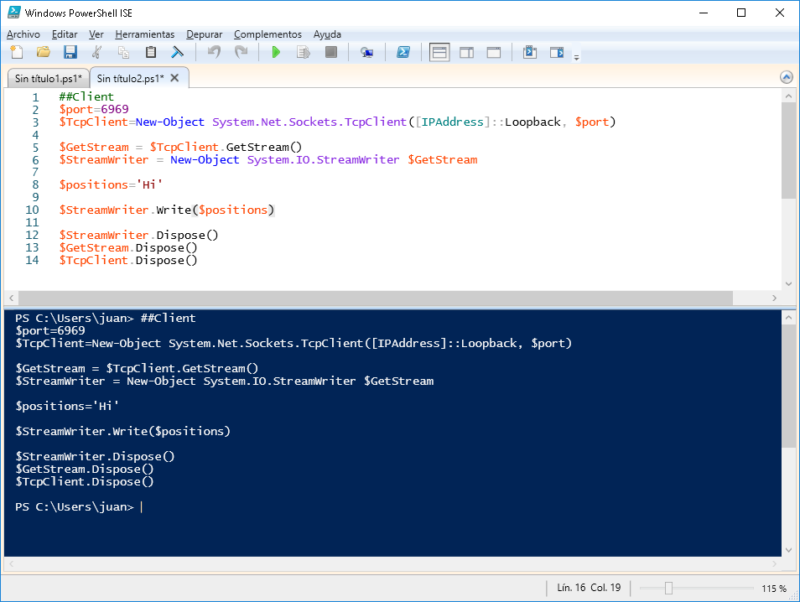Toggle Show Script Pane Maximized view
This screenshot has height=602, width=800.
pos(494,52)
